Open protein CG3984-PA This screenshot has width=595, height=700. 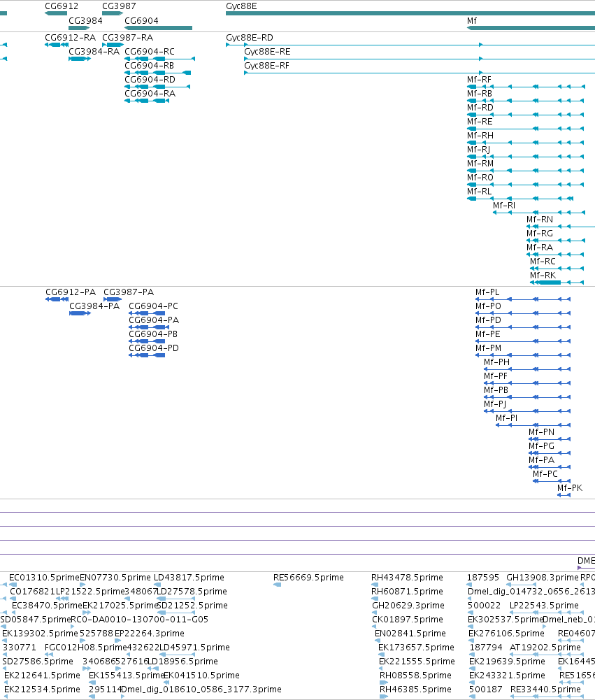[94, 306]
